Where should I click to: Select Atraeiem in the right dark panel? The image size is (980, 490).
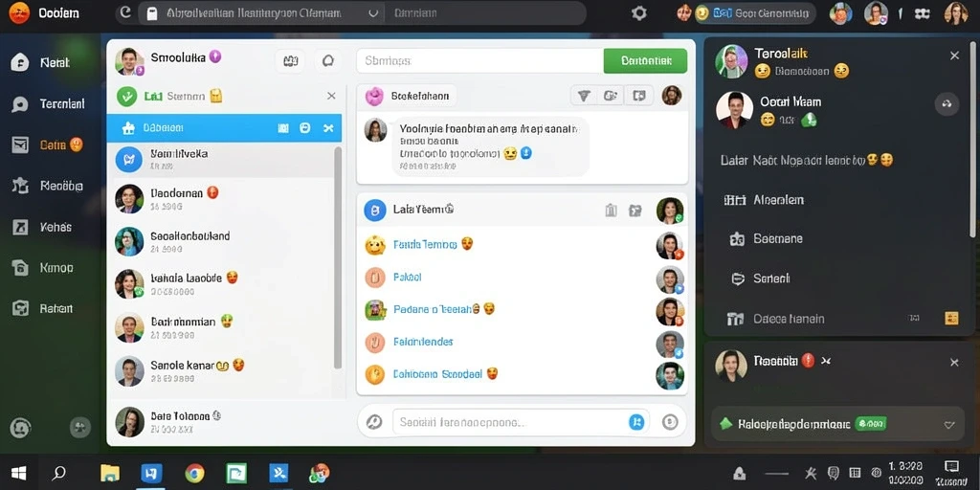(x=765, y=200)
